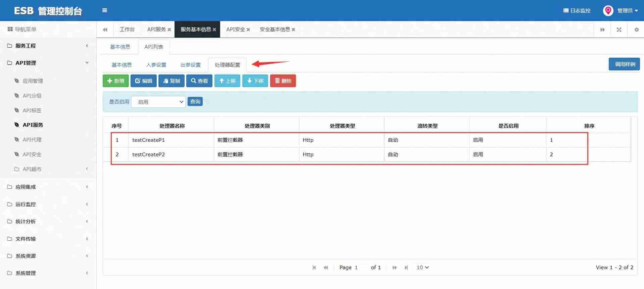Screen dimensions: 644x289
Task: Open API分组 in sidebar
Action: pyautogui.click(x=32, y=96)
